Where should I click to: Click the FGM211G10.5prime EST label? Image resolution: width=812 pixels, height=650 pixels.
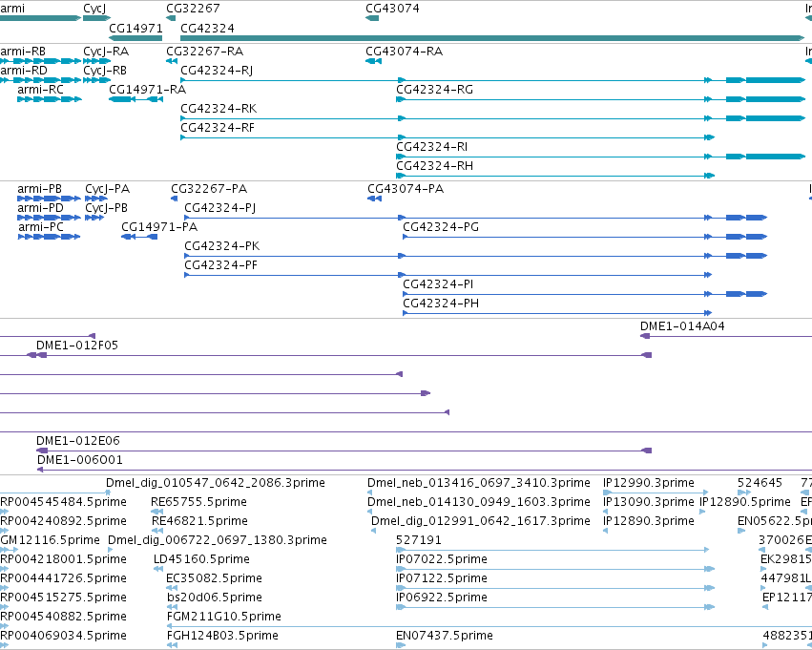click(224, 617)
